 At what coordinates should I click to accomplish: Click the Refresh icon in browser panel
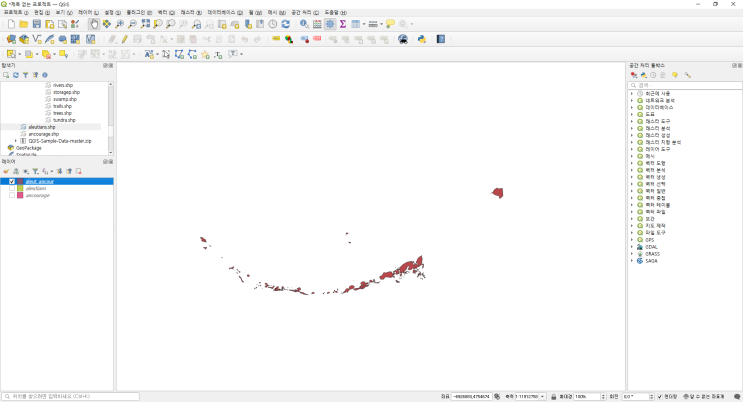[x=16, y=75]
